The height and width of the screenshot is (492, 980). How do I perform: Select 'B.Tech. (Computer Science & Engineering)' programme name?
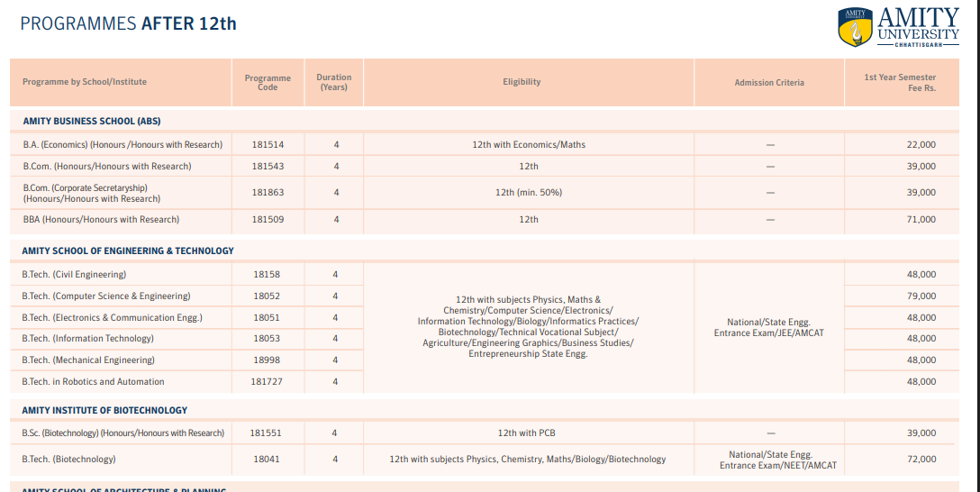pos(106,296)
